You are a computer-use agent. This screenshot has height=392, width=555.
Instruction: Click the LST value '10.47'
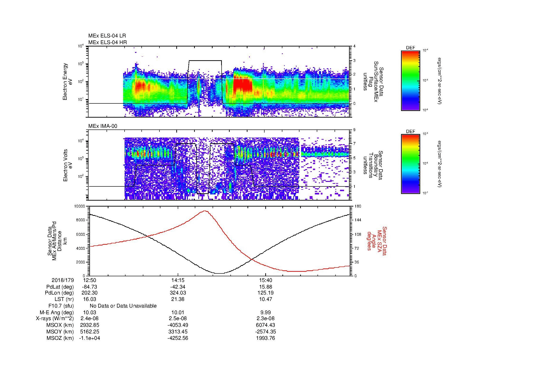(x=266, y=299)
